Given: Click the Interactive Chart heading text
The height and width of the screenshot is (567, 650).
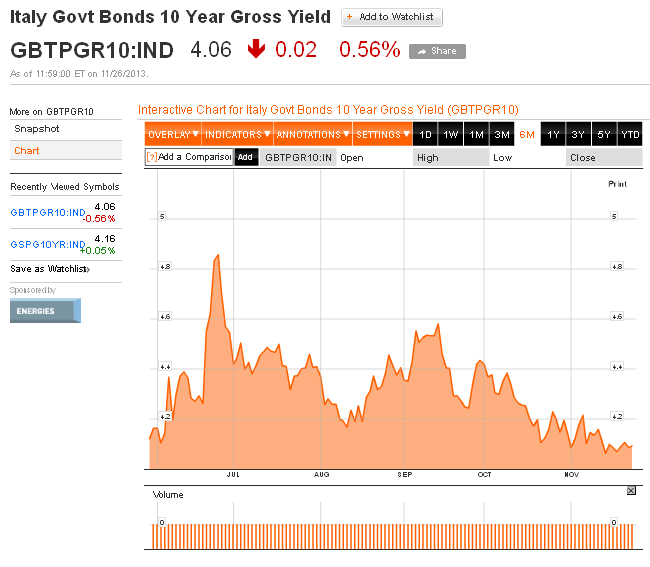Looking at the screenshot, I should 328,110.
